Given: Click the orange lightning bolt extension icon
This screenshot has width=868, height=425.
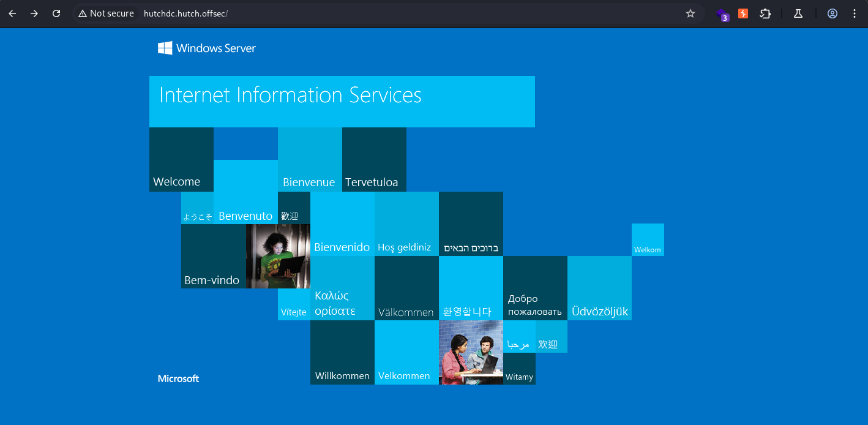Looking at the screenshot, I should point(743,13).
